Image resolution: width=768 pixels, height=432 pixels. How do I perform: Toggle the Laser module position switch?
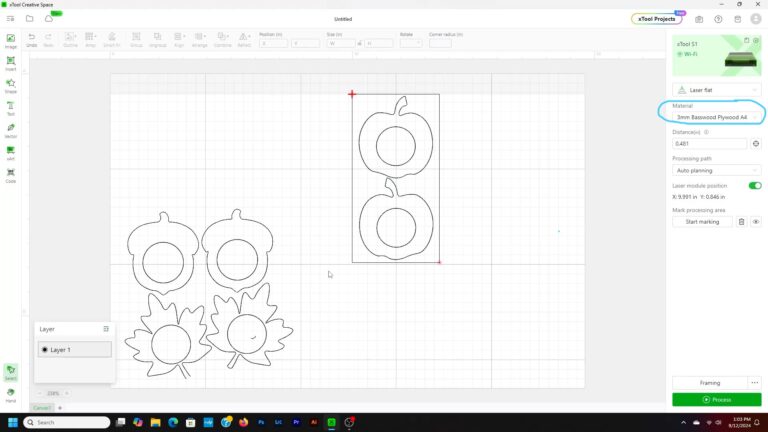pos(755,185)
